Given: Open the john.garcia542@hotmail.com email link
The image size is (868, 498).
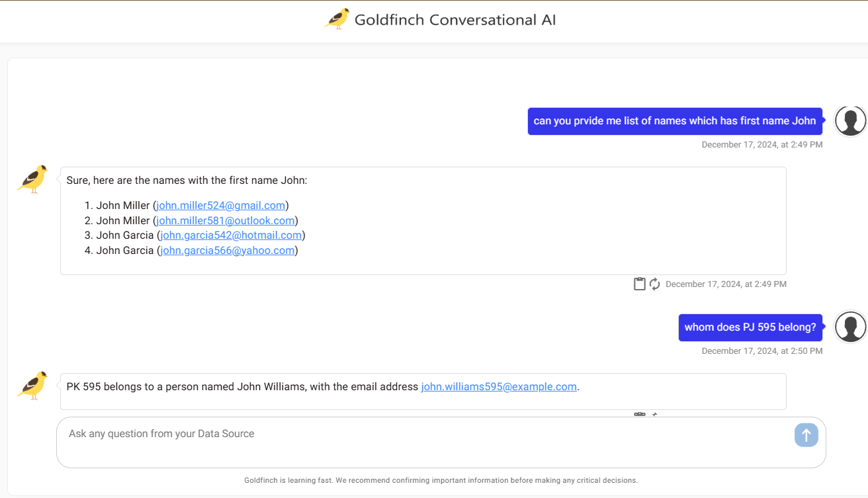Looking at the screenshot, I should tap(230, 235).
